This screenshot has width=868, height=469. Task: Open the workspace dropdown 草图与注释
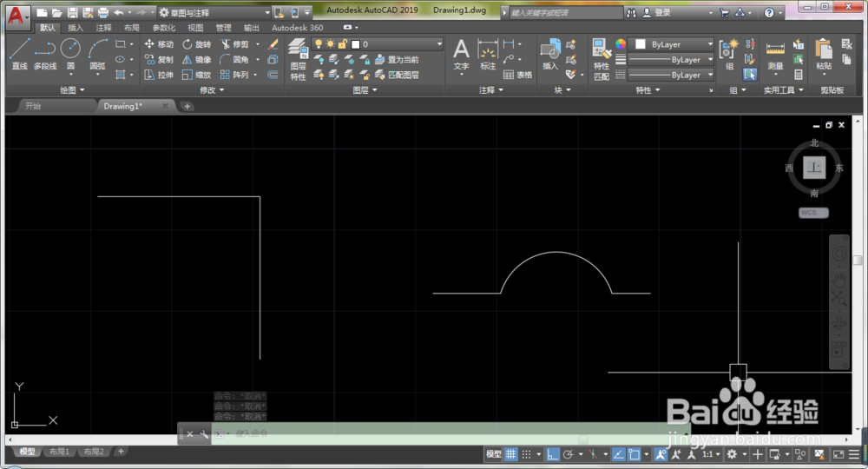coord(214,12)
